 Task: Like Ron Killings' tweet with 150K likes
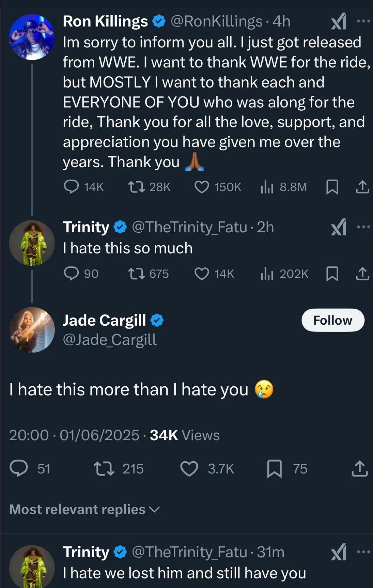pos(202,187)
